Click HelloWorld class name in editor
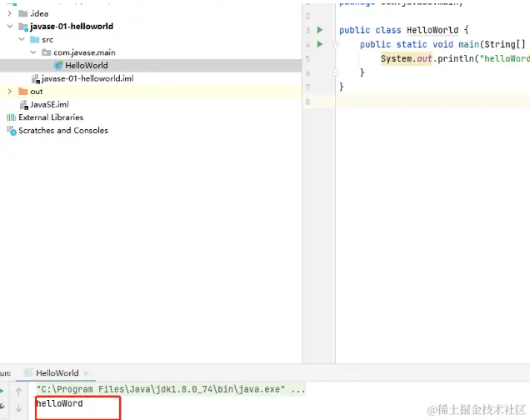This screenshot has width=530, height=420. pos(432,30)
